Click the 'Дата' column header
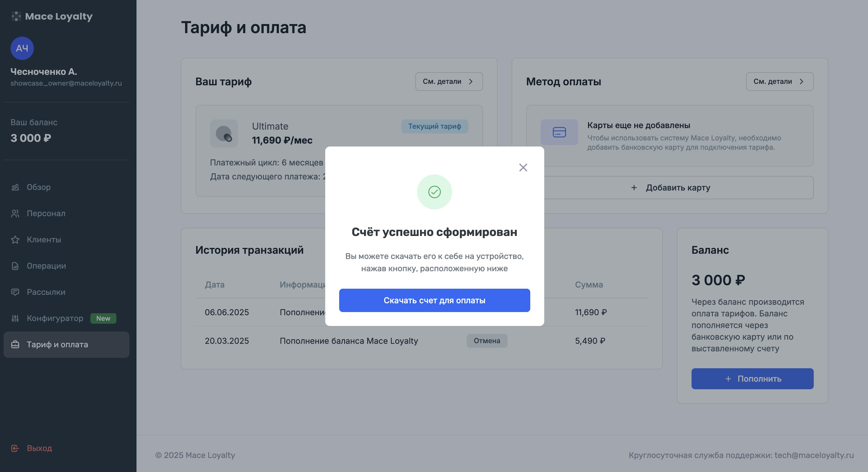868x472 pixels. [215, 285]
